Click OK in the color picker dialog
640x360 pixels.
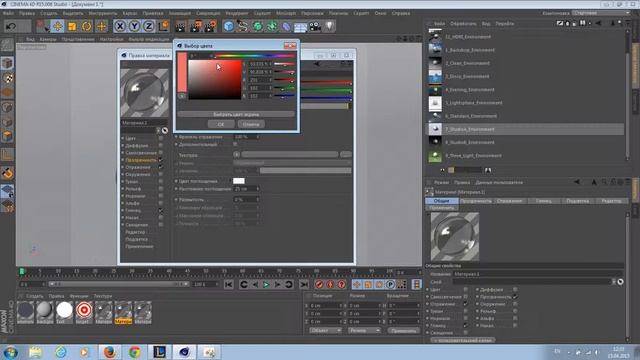pyautogui.click(x=221, y=124)
